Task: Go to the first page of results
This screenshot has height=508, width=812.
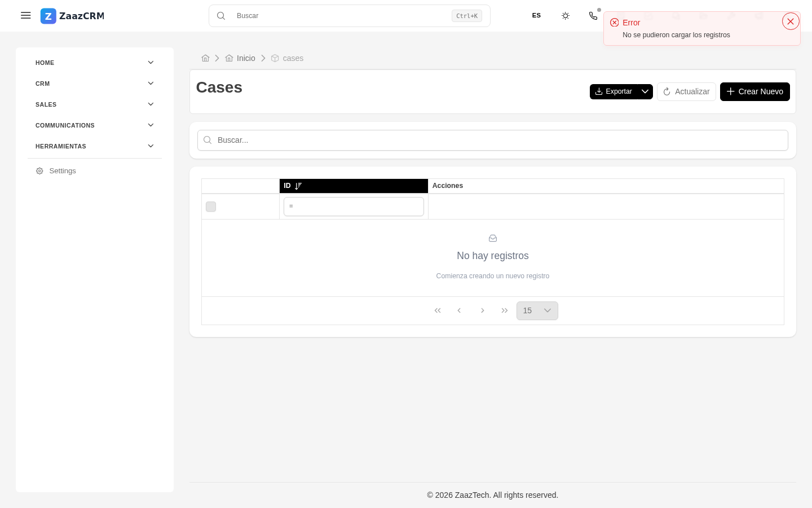Action: pos(438,310)
